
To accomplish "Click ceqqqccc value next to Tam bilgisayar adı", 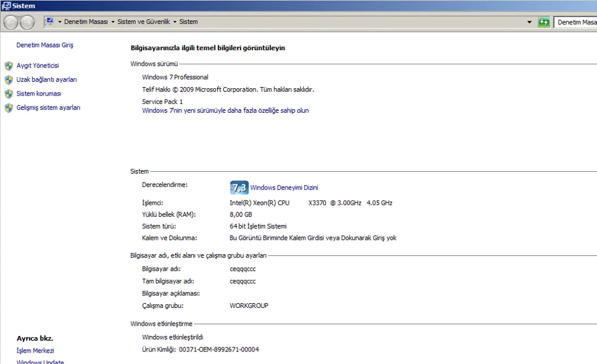I will (x=242, y=282).
